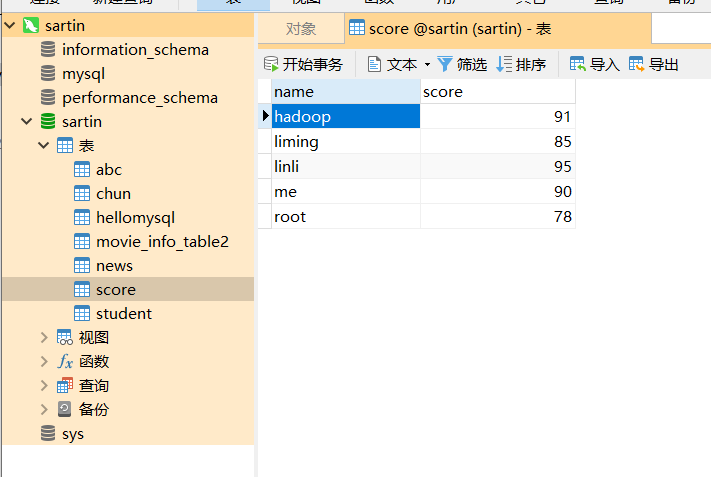This screenshot has width=711, height=477.
Task: Click the student table icon
Action: (82, 314)
